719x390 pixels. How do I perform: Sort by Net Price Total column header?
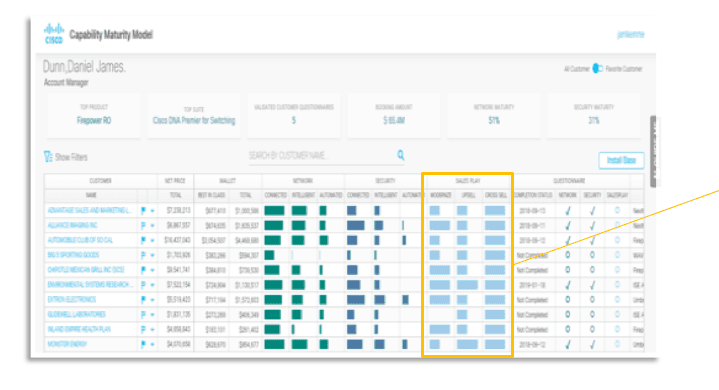[176, 195]
